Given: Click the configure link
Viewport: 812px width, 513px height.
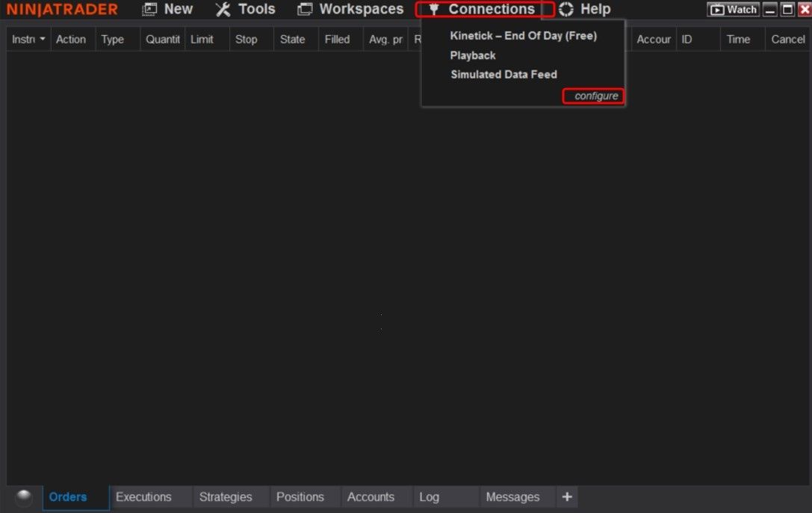Looking at the screenshot, I should point(596,96).
